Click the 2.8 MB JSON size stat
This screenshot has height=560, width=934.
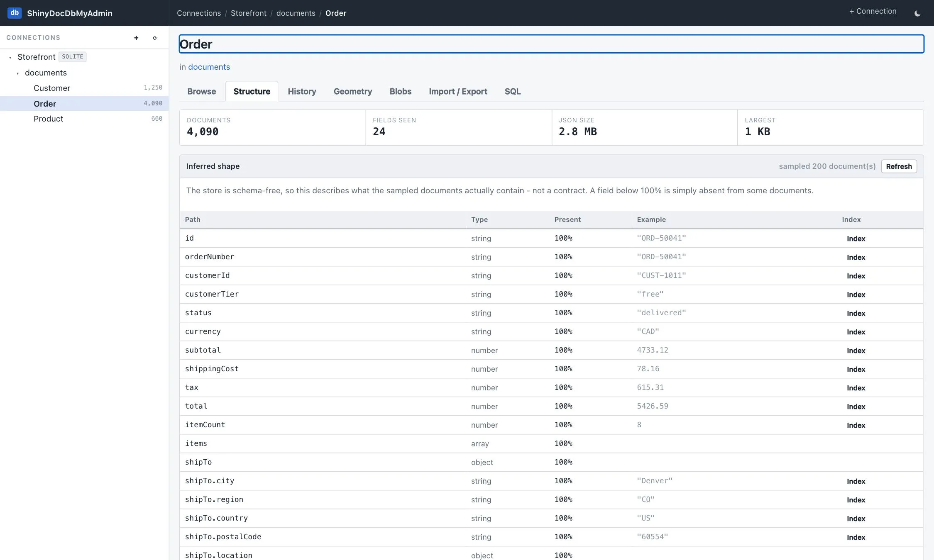pyautogui.click(x=577, y=131)
